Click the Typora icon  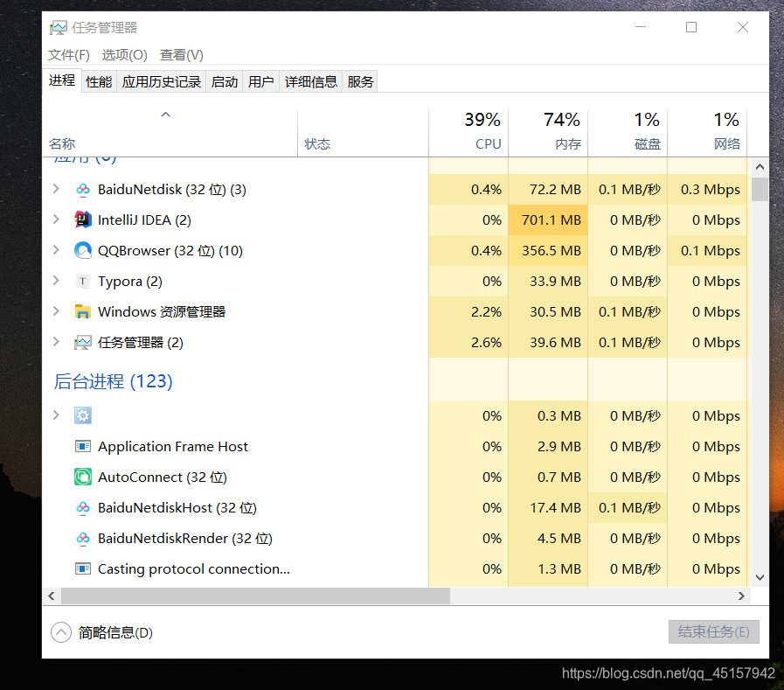pos(82,282)
